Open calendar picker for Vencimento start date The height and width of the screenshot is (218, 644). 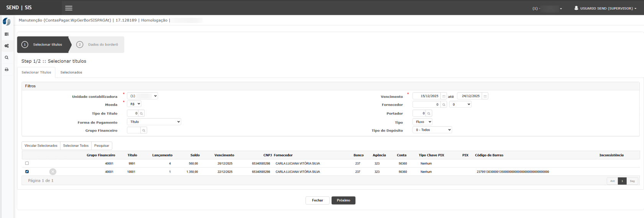click(x=444, y=96)
